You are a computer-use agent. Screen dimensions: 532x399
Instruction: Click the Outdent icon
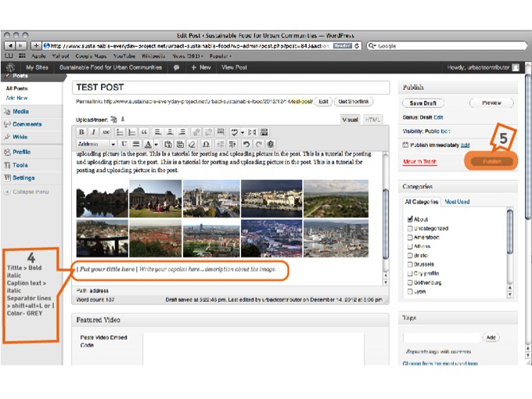(221, 144)
